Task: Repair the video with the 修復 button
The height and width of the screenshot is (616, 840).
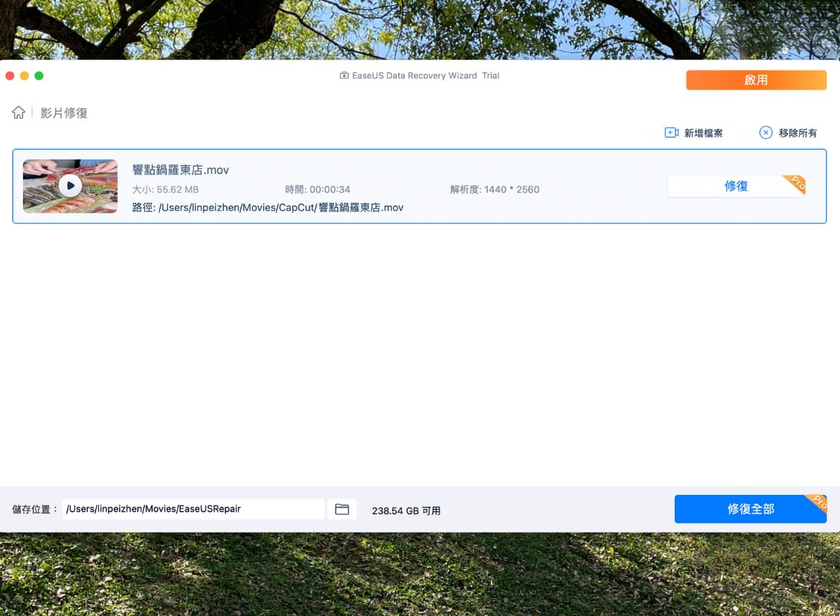Action: tap(736, 186)
